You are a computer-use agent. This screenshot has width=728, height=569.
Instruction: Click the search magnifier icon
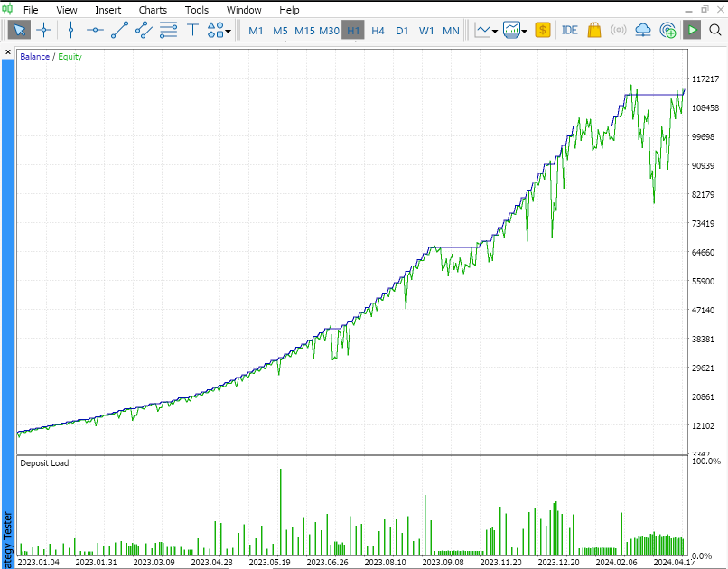click(714, 30)
